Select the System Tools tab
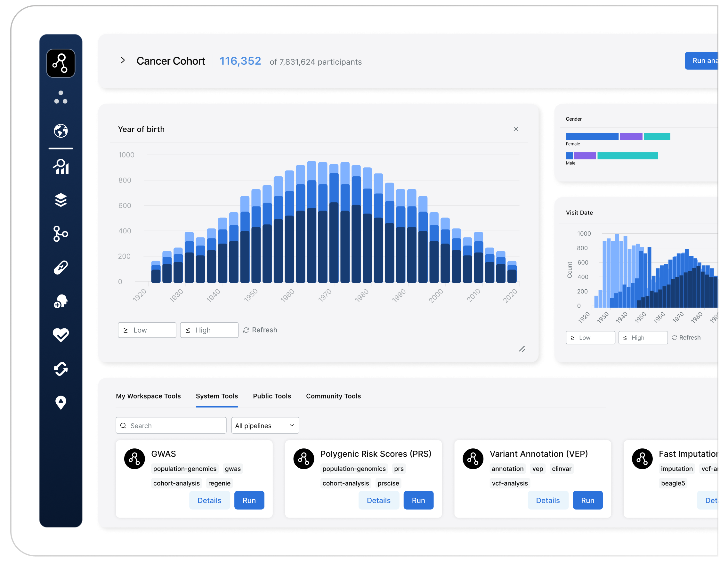The image size is (728, 571). click(x=217, y=396)
